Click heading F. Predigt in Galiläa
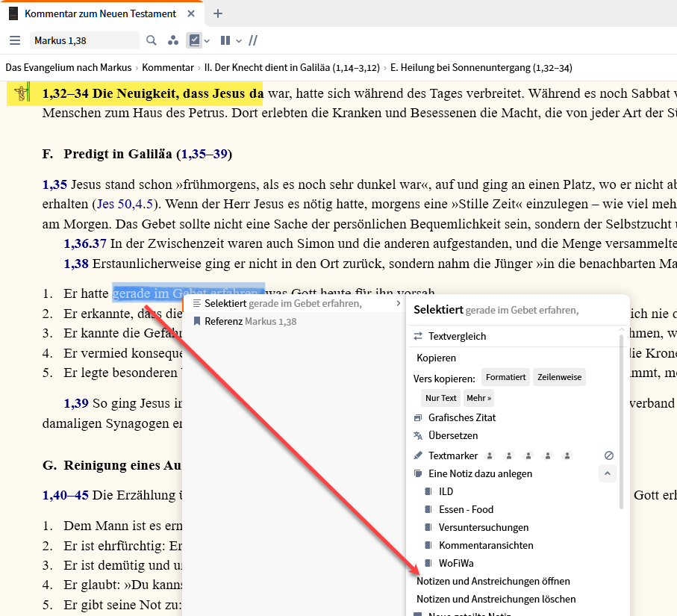 click(x=137, y=154)
